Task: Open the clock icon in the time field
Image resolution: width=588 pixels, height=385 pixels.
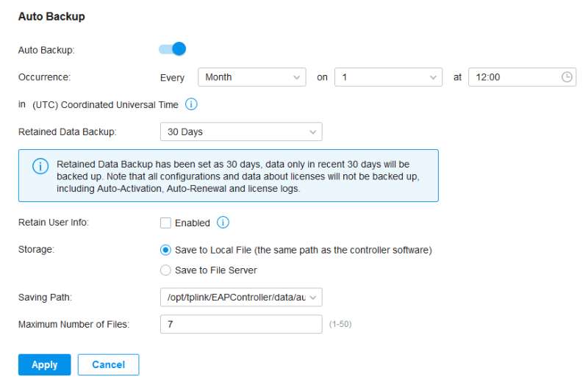Action: point(567,77)
